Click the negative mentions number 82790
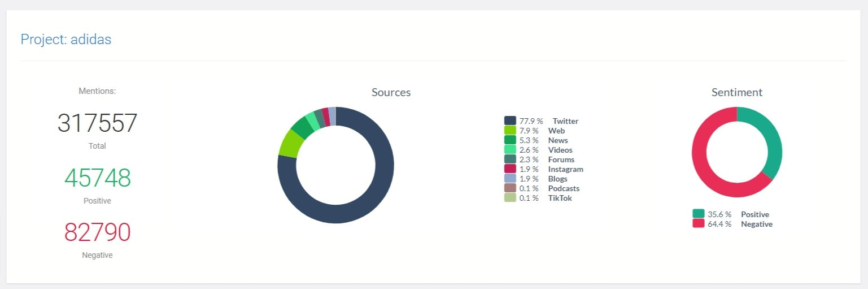 97,232
